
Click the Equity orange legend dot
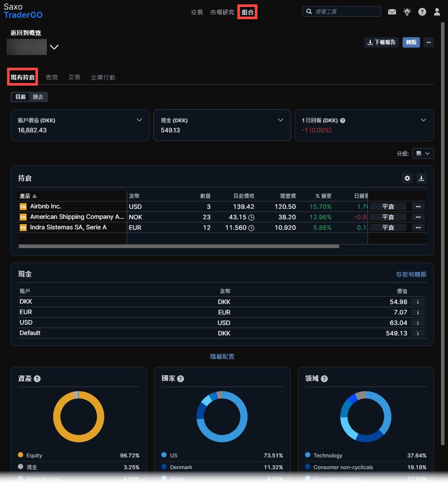[21, 455]
